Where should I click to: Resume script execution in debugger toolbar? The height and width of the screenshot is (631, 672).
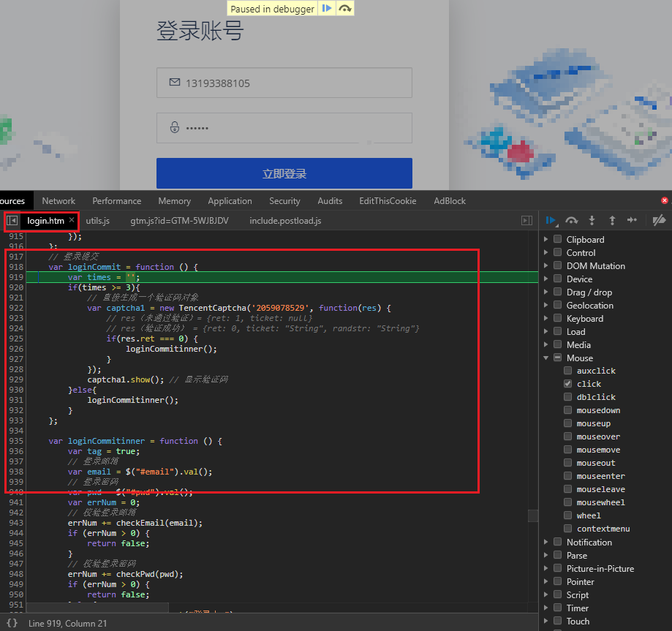(x=551, y=220)
